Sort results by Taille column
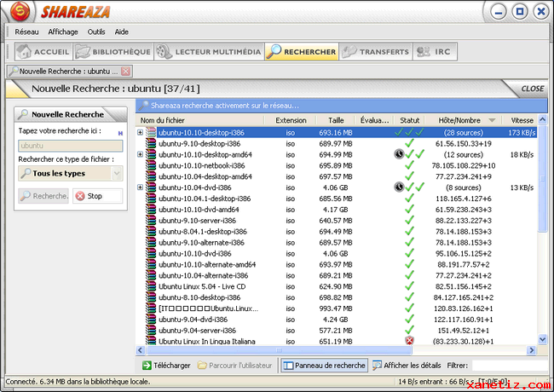The width and height of the screenshot is (554, 392). click(336, 120)
